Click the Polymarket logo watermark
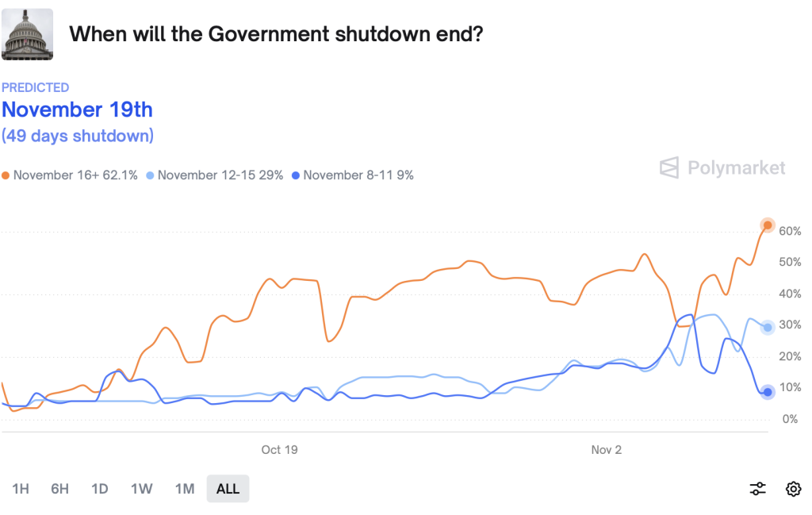Image resolution: width=812 pixels, height=515 pixels. (722, 167)
